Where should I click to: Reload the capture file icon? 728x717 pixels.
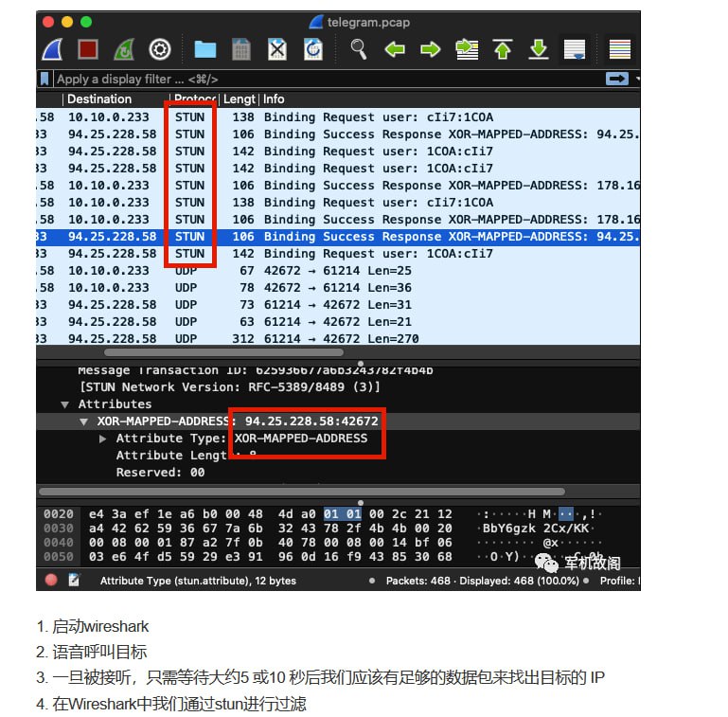(x=313, y=49)
